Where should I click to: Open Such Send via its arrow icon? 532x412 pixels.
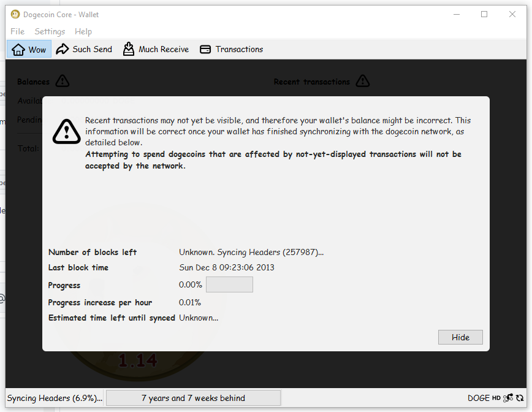click(x=61, y=49)
